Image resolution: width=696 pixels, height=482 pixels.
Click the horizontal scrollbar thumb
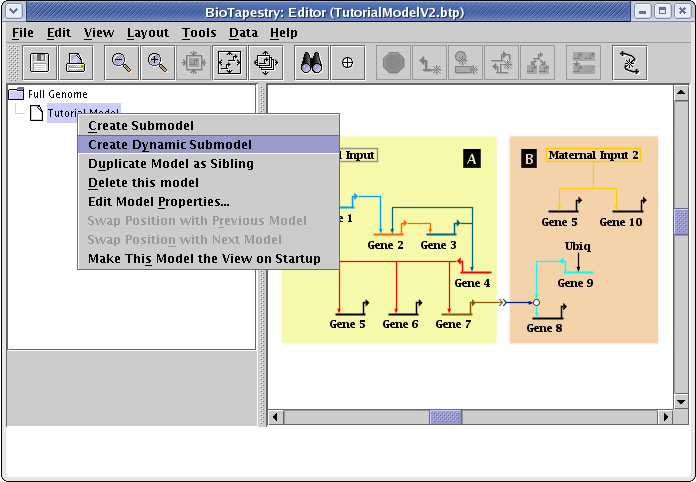(445, 417)
